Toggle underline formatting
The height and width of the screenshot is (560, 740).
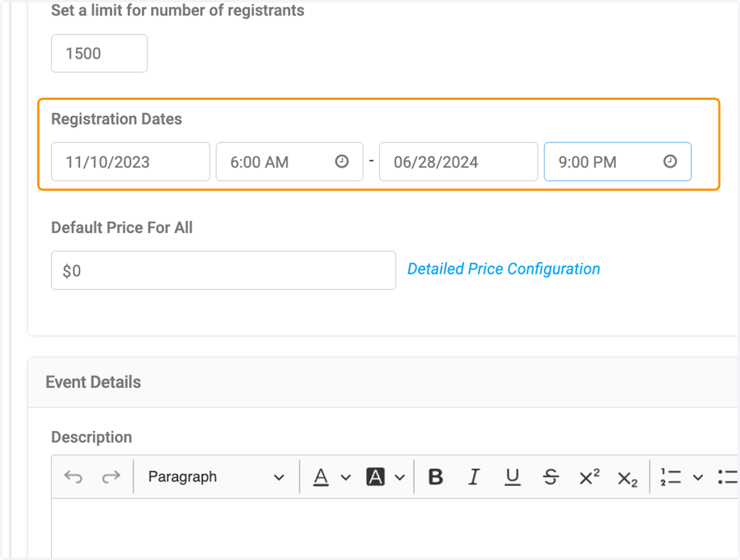[x=512, y=477]
